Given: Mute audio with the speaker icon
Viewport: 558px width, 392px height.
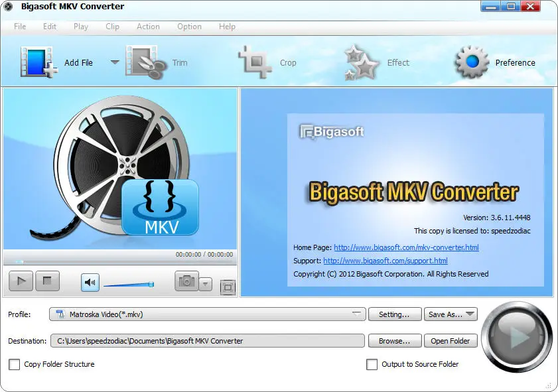Looking at the screenshot, I should coord(90,283).
